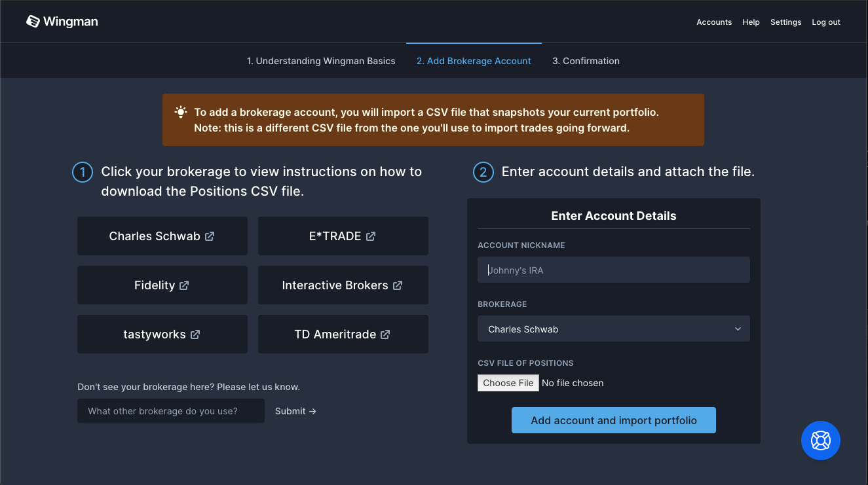The image size is (868, 485).
Task: Focus the What other brokerage input
Action: pyautogui.click(x=171, y=411)
